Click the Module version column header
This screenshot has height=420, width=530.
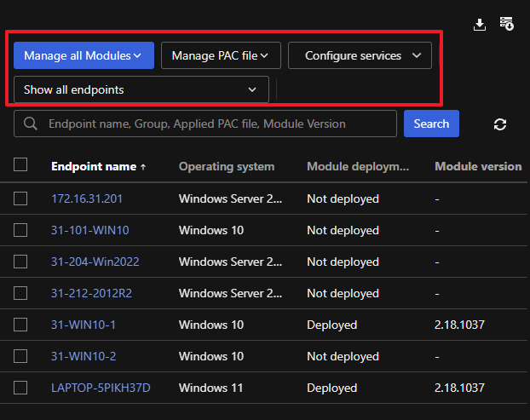pos(478,166)
